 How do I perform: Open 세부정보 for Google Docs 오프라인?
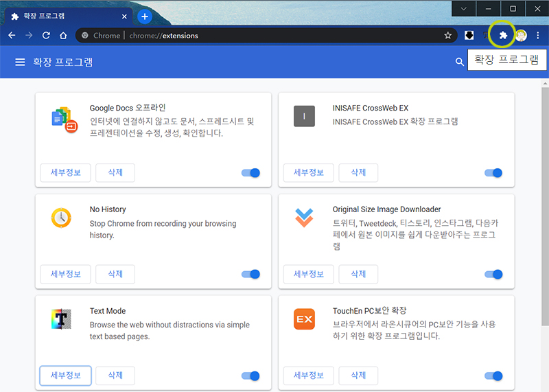65,173
